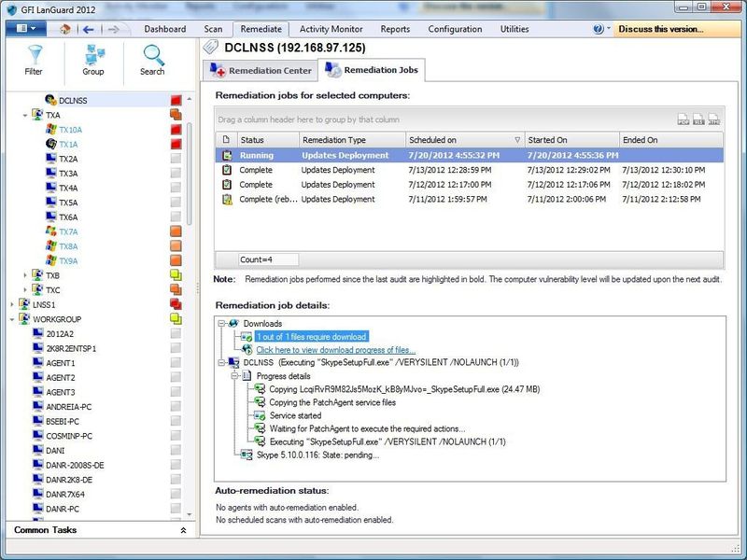Open the Scan tab
This screenshot has width=747, height=560.
pos(213,29)
